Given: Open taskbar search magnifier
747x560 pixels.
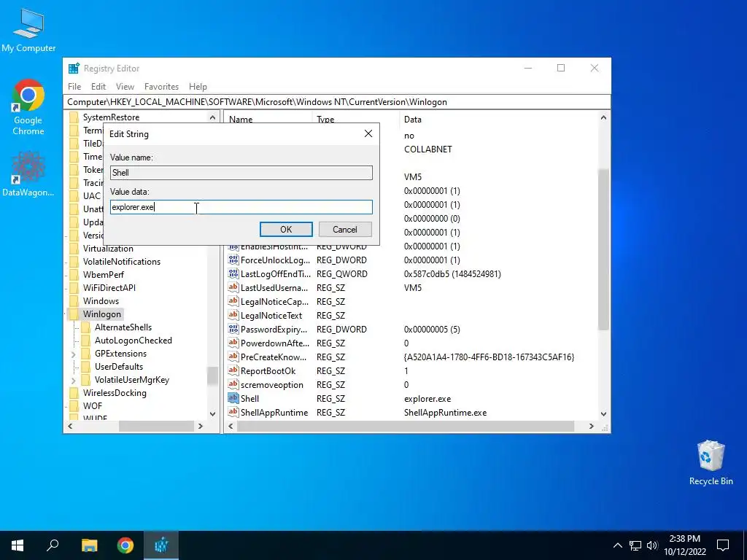Looking at the screenshot, I should pyautogui.click(x=53, y=545).
